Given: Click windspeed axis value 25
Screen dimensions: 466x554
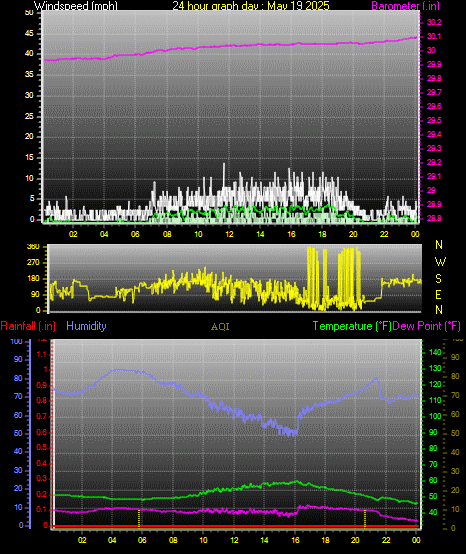Looking at the screenshot, I should tap(29, 116).
